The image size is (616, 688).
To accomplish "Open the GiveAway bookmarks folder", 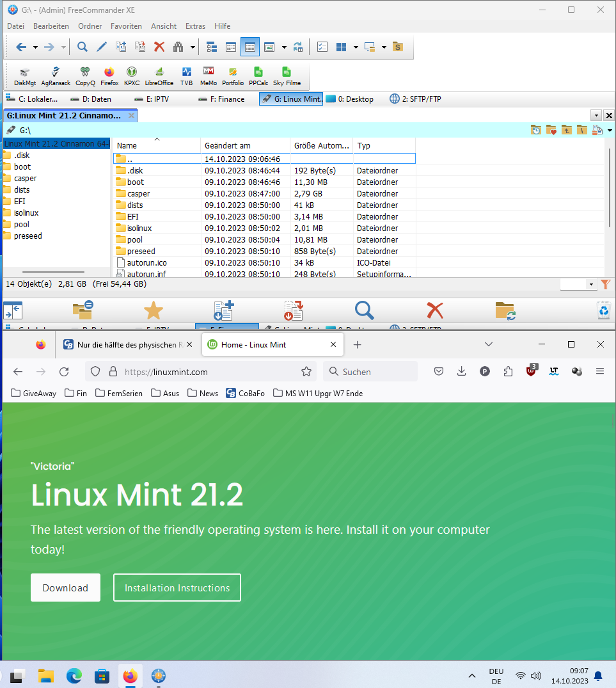I will click(x=34, y=393).
